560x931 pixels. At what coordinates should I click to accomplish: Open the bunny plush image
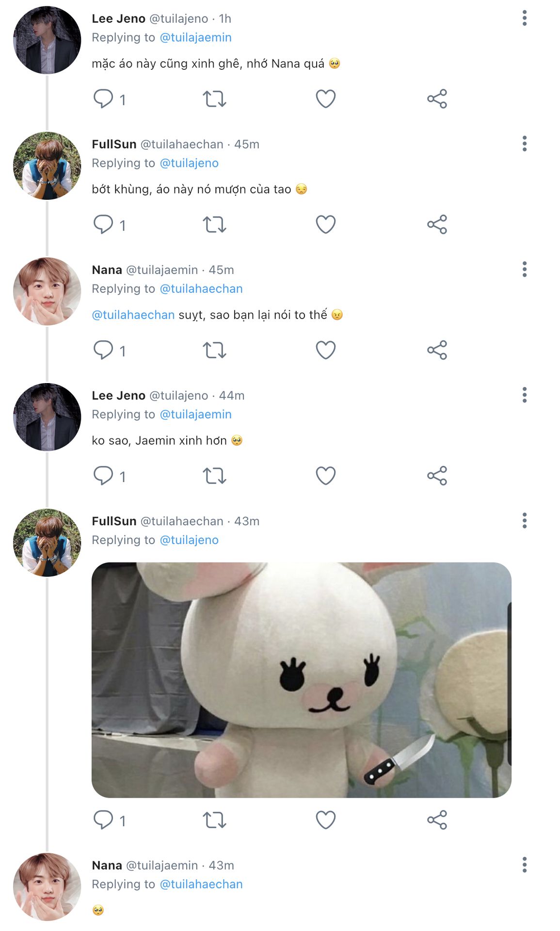coord(301,680)
